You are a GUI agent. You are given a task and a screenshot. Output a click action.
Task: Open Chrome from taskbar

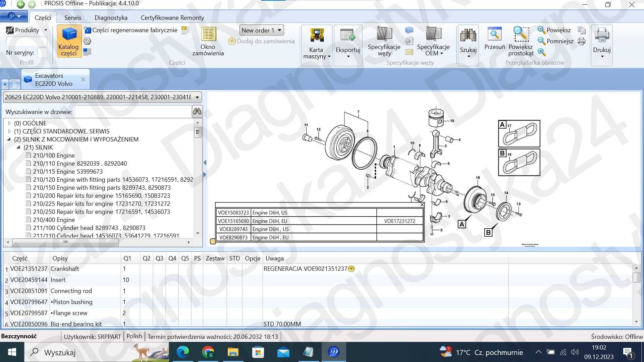(x=208, y=352)
